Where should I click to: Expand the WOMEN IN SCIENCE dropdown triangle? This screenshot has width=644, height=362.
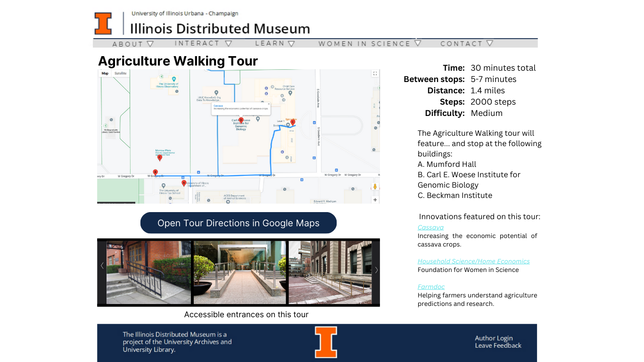(417, 42)
